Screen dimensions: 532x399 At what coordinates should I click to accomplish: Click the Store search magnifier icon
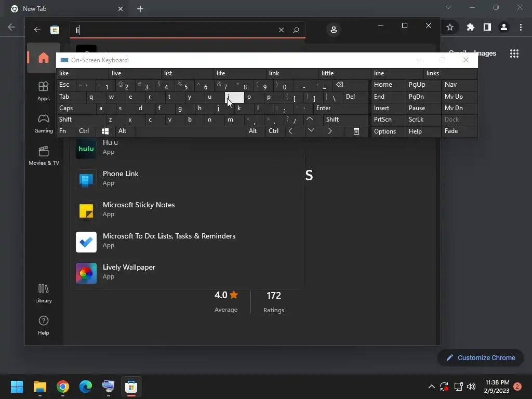coord(296,30)
